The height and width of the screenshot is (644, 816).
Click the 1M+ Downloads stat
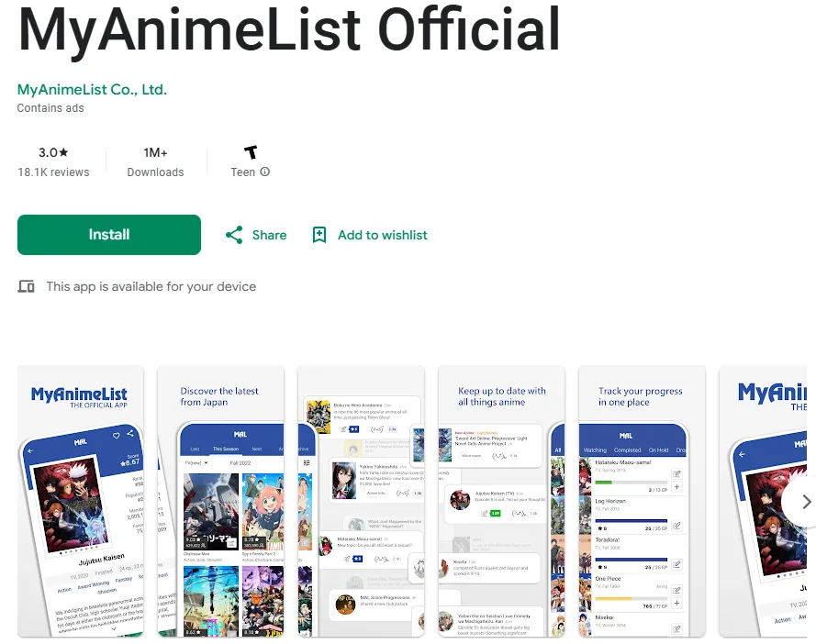(156, 161)
